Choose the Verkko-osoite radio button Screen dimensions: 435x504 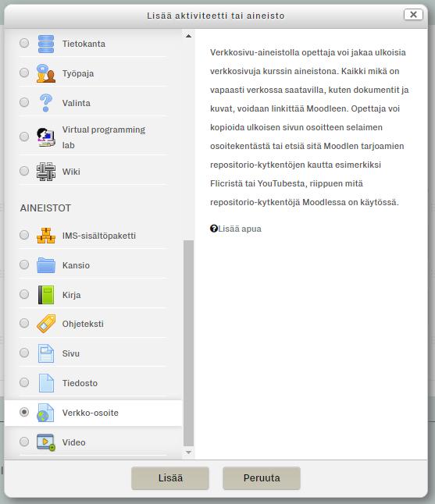24,412
